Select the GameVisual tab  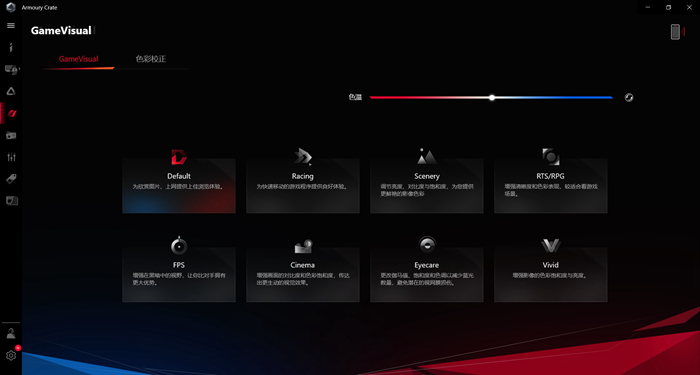click(x=79, y=59)
